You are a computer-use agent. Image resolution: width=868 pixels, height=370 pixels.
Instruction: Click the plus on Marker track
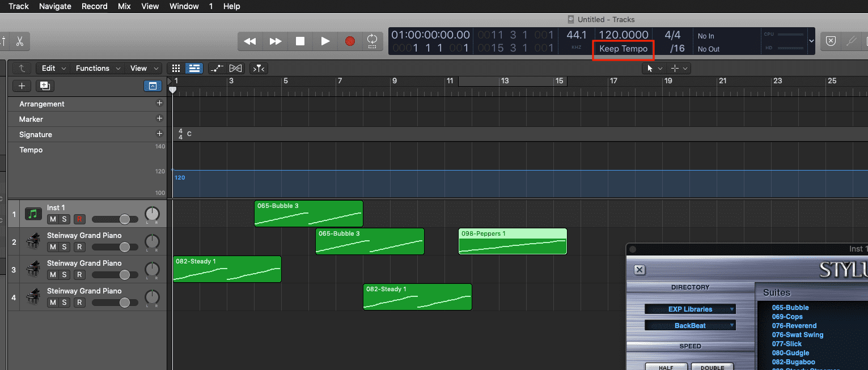point(159,118)
